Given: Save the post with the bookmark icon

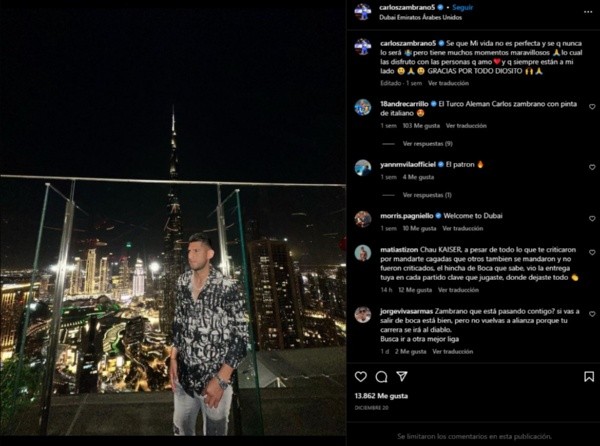Looking at the screenshot, I should (589, 377).
